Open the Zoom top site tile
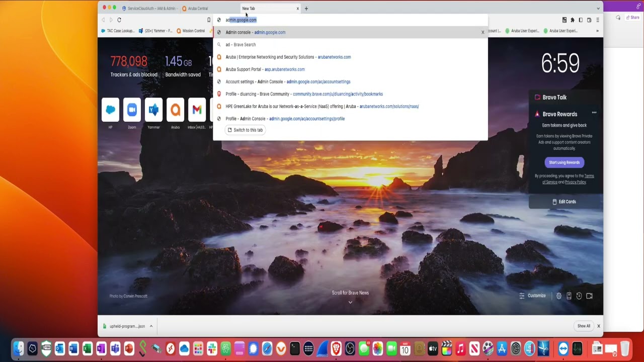 click(x=132, y=110)
